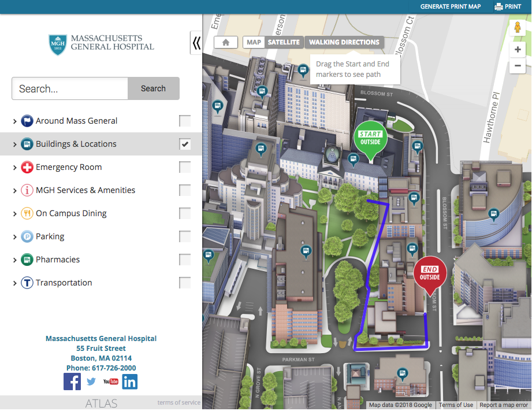
Task: Click the Around Mass General flag icon
Action: (27, 121)
